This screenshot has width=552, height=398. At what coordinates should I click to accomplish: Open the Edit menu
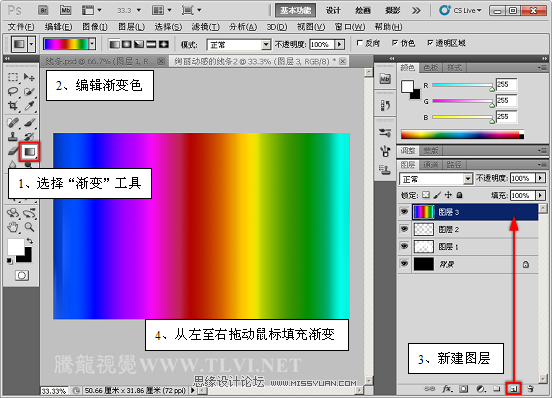(58, 27)
